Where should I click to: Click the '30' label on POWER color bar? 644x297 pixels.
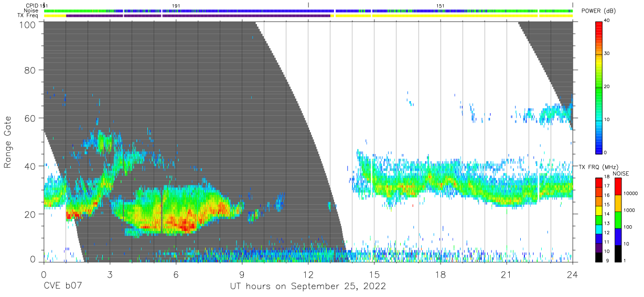pyautogui.click(x=607, y=54)
